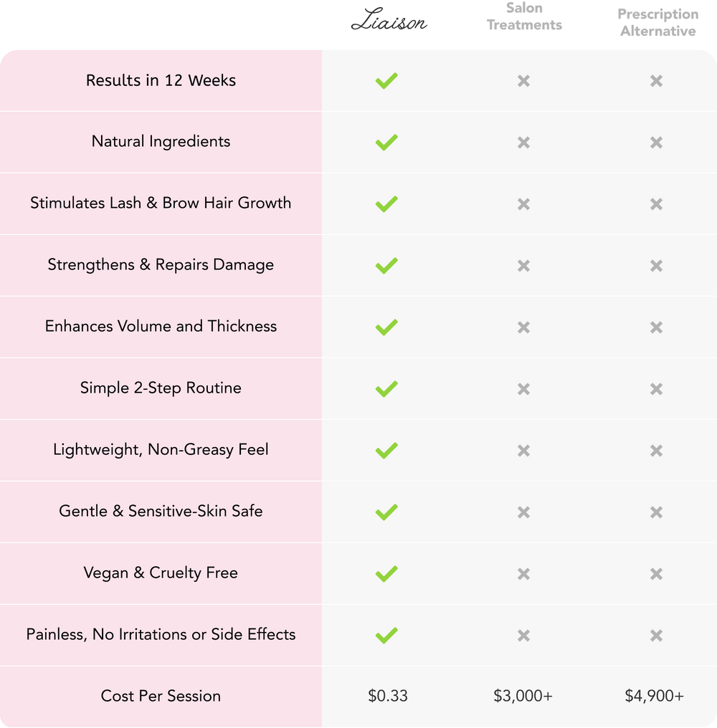This screenshot has width=717, height=728.
Task: Click the Cost Per Session row label
Action: pyautogui.click(x=161, y=696)
